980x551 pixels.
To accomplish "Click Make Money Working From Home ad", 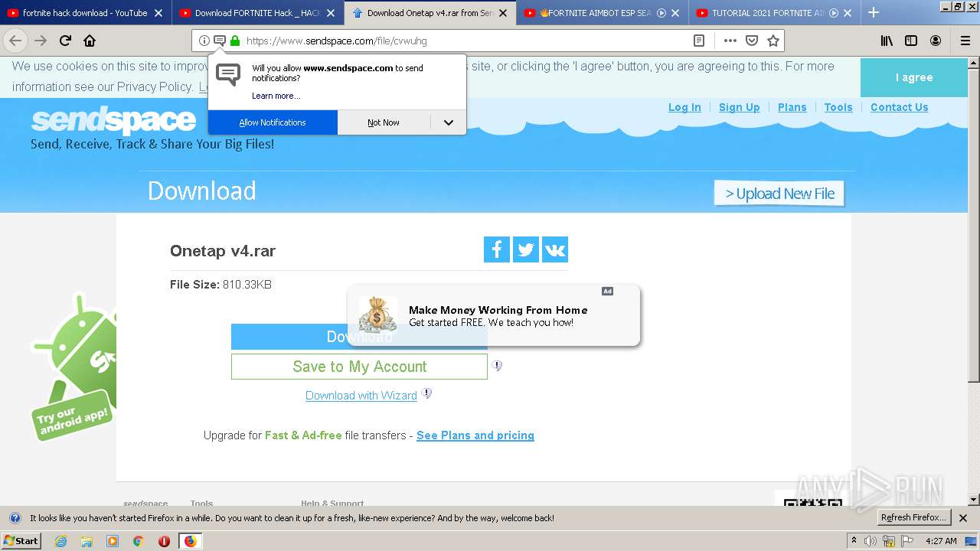I will point(494,315).
